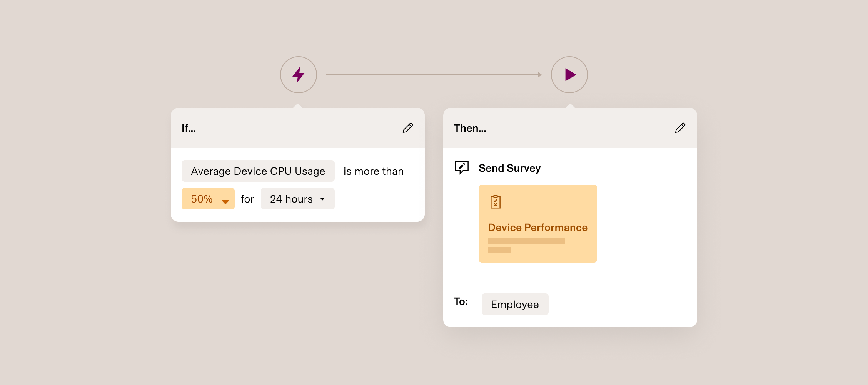Click the If... panel header

tap(189, 128)
